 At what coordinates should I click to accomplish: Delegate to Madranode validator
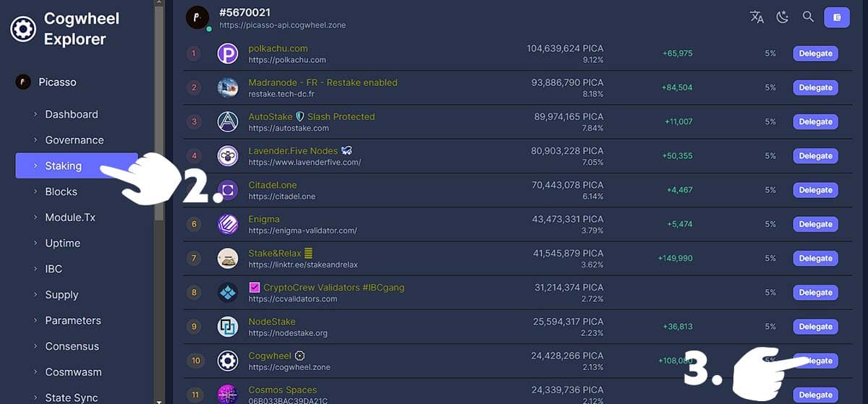point(815,87)
